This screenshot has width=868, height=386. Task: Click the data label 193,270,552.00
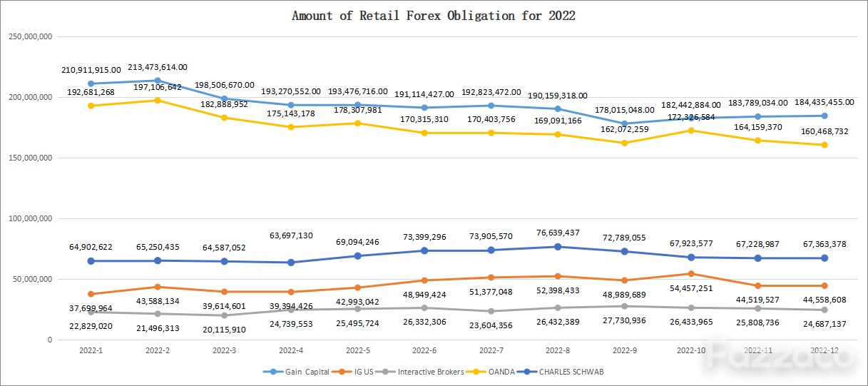click(291, 92)
